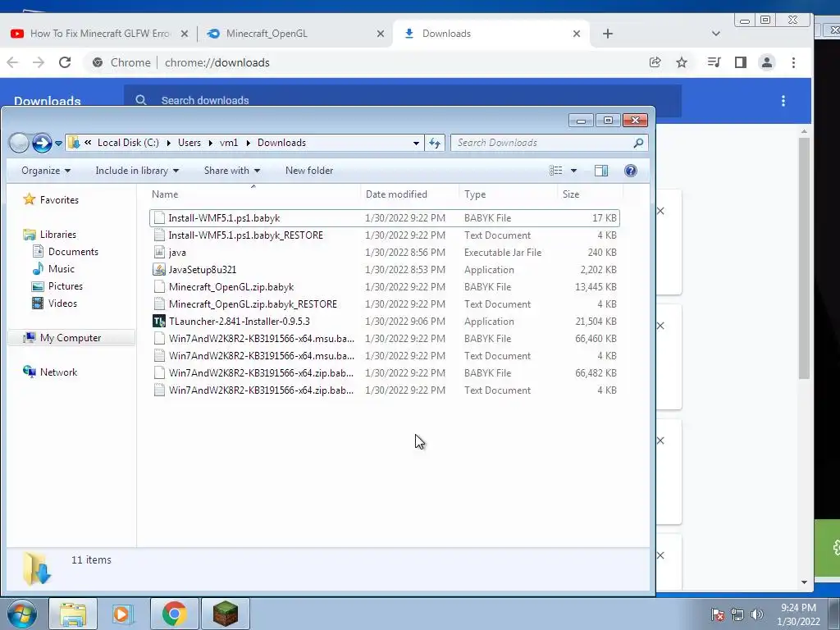
Task: Change view icon in Explorer toolbar
Action: tap(555, 171)
